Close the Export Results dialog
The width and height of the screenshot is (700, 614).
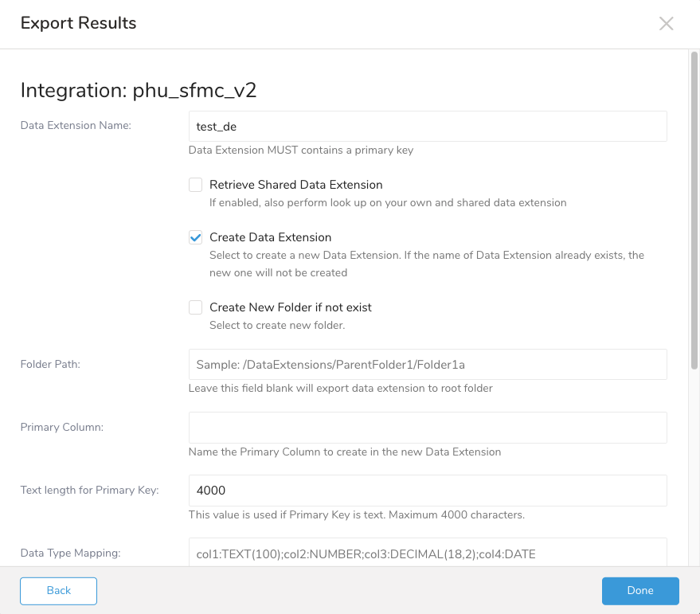tap(667, 24)
